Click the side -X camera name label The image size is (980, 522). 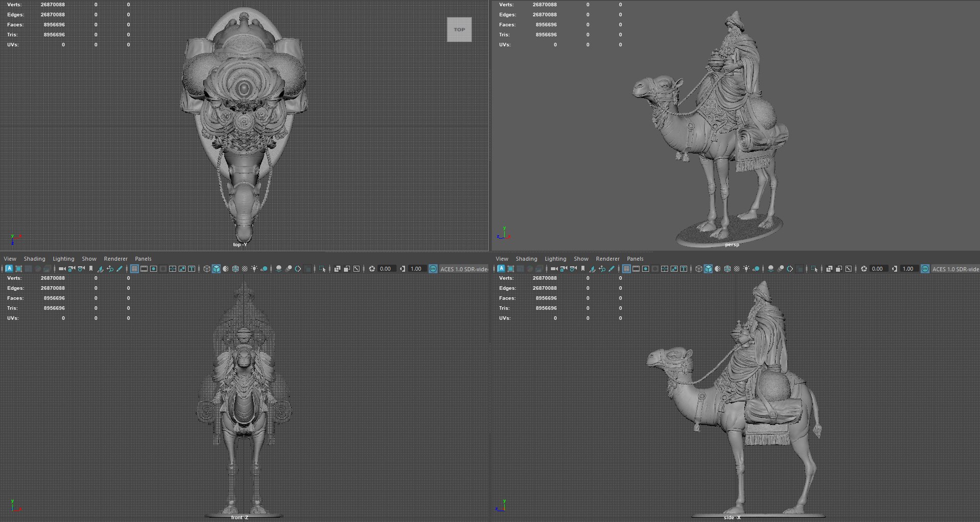(x=732, y=517)
